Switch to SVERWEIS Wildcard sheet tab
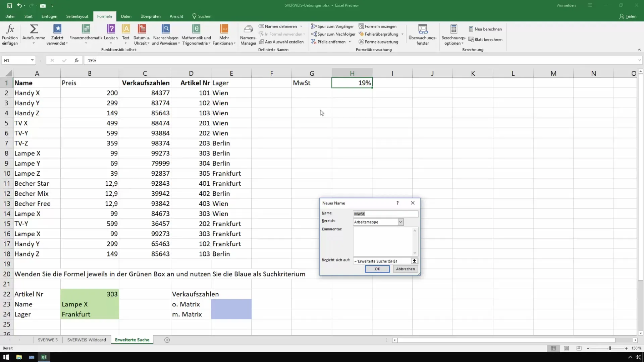The height and width of the screenshot is (362, 644). click(87, 340)
